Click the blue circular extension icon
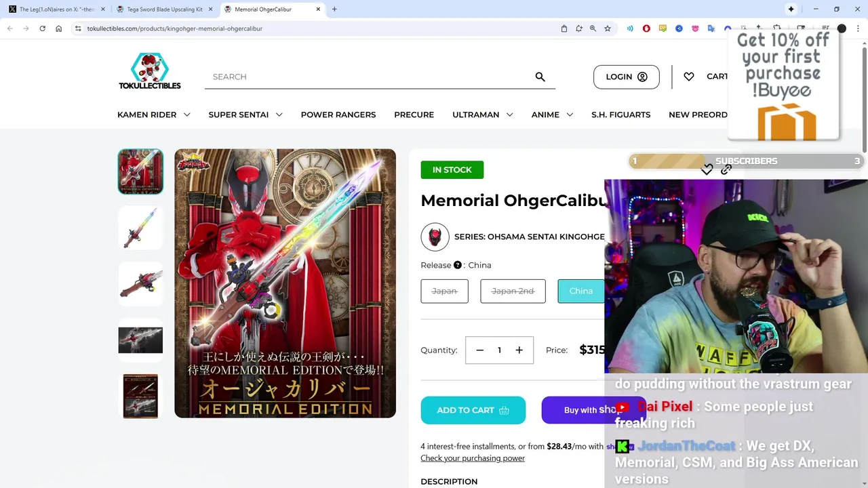Viewport: 868px width, 488px height. [x=679, y=28]
